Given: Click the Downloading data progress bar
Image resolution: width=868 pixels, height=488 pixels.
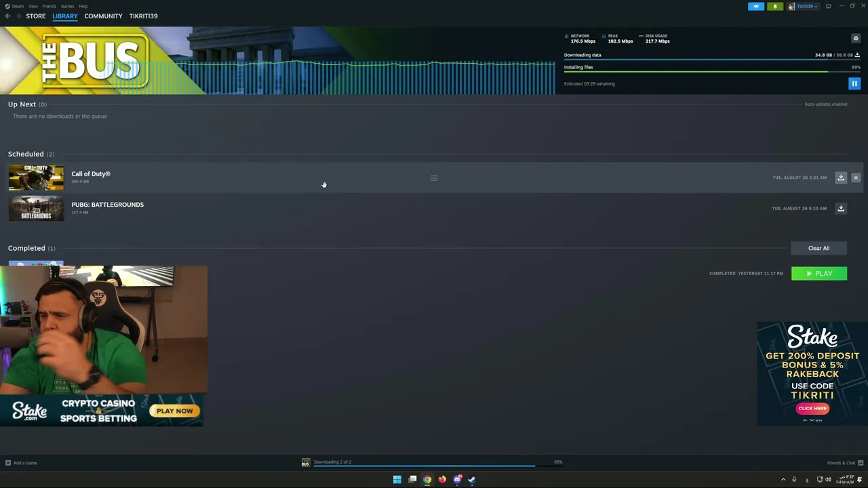Looking at the screenshot, I should pyautogui.click(x=712, y=60).
